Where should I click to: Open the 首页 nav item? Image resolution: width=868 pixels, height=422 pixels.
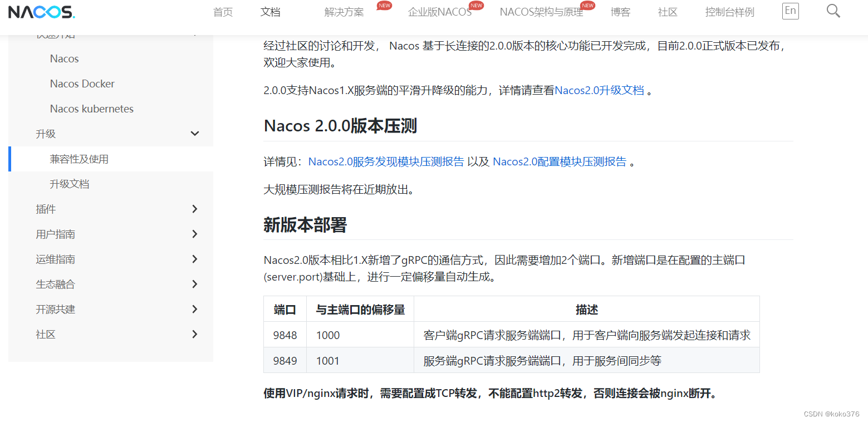pos(223,12)
